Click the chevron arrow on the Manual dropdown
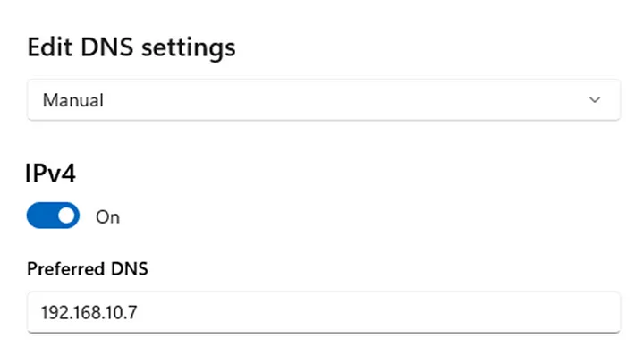Viewport: 644px width, 347px height. (x=594, y=100)
